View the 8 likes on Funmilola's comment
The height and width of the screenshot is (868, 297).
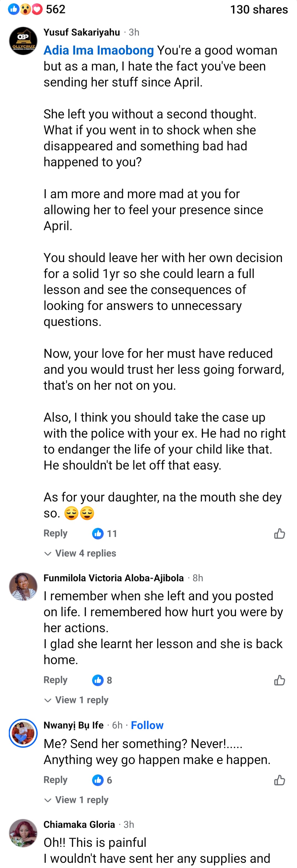(102, 680)
